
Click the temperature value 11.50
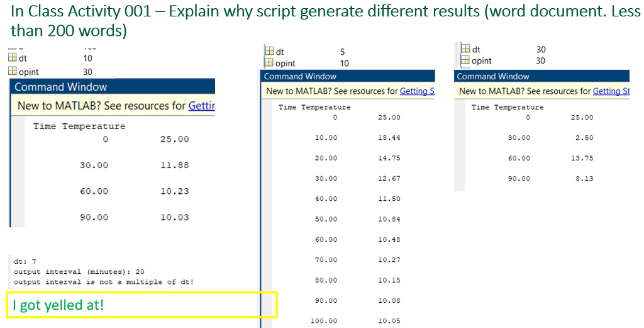[x=389, y=198]
